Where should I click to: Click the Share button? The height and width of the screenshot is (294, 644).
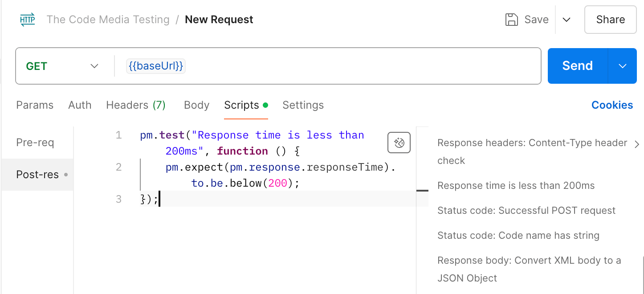point(610,20)
